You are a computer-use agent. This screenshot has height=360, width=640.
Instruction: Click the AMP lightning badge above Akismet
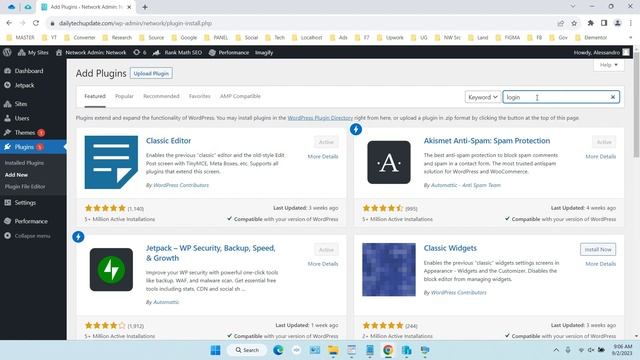[x=356, y=129]
